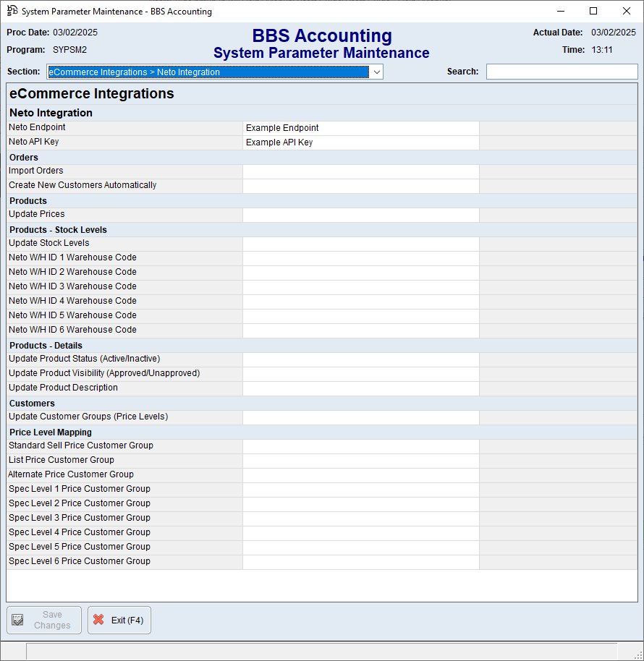This screenshot has height=661, width=644.
Task: Click the Exit (F4) button
Action: [119, 620]
